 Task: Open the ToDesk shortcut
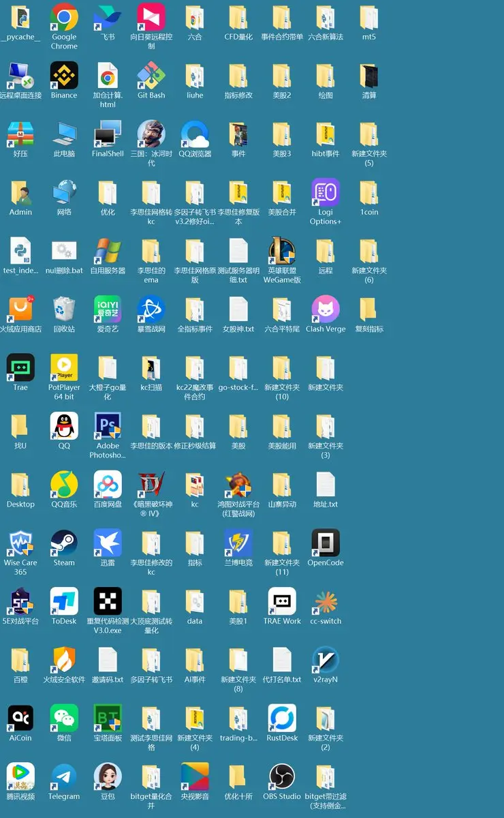pyautogui.click(x=64, y=601)
